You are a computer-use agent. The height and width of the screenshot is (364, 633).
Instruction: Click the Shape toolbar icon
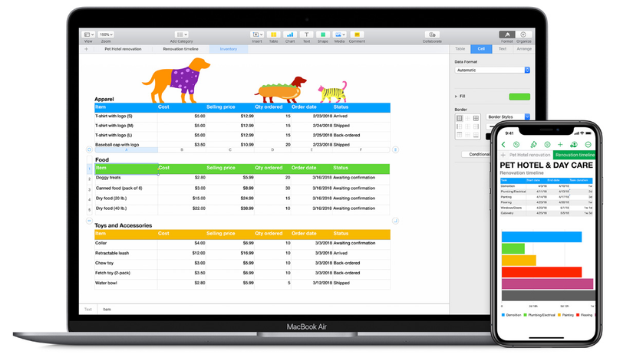pyautogui.click(x=323, y=34)
